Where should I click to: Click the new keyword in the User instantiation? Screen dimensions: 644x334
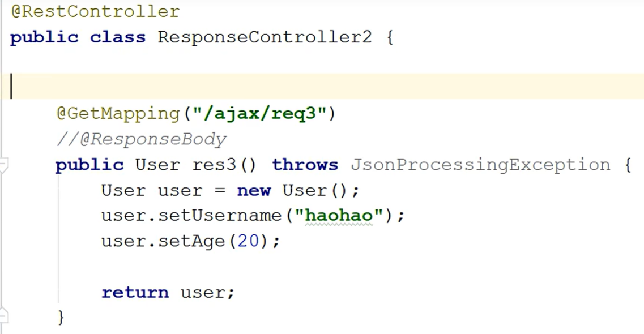254,190
